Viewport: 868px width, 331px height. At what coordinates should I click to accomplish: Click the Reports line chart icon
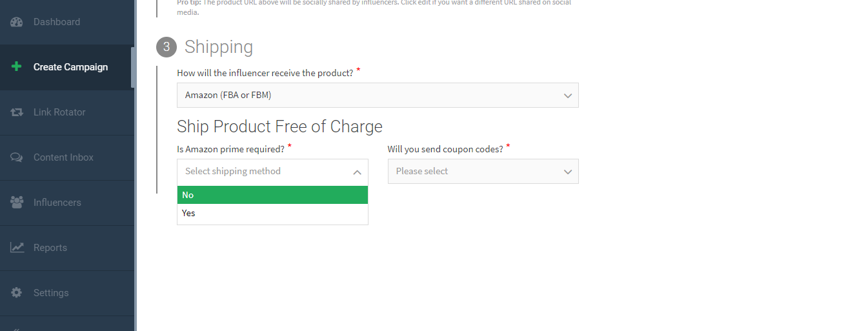(17, 248)
